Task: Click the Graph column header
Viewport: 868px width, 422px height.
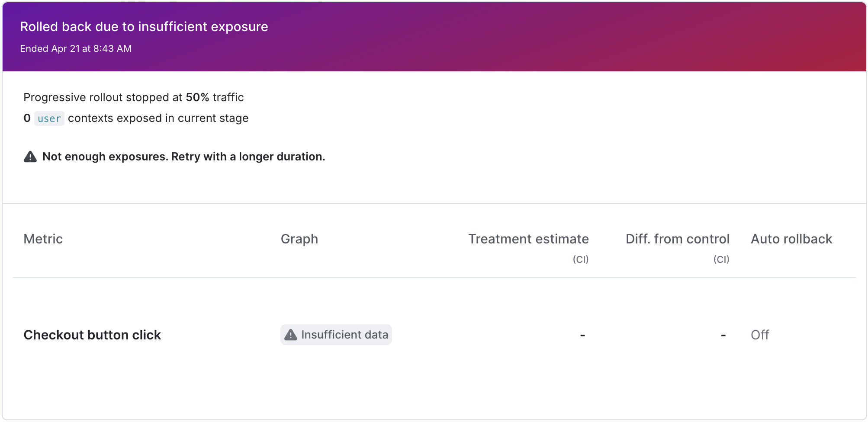Action: coord(299,239)
